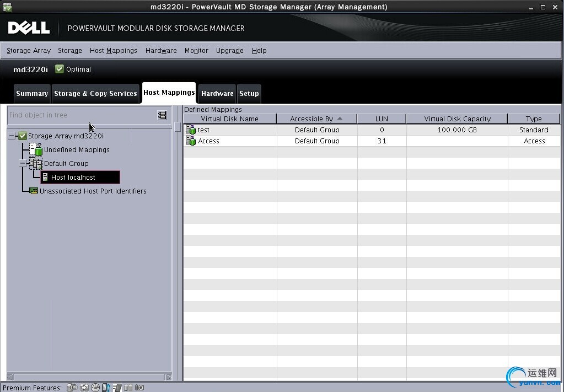Image resolution: width=564 pixels, height=392 pixels.
Task: Open the Host Mappings menu
Action: (x=114, y=51)
